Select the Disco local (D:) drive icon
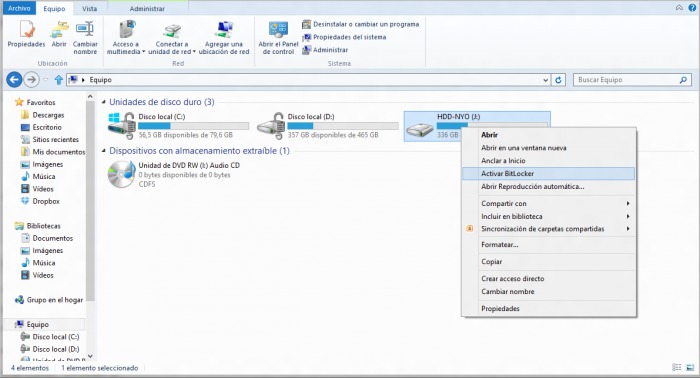 [x=271, y=126]
